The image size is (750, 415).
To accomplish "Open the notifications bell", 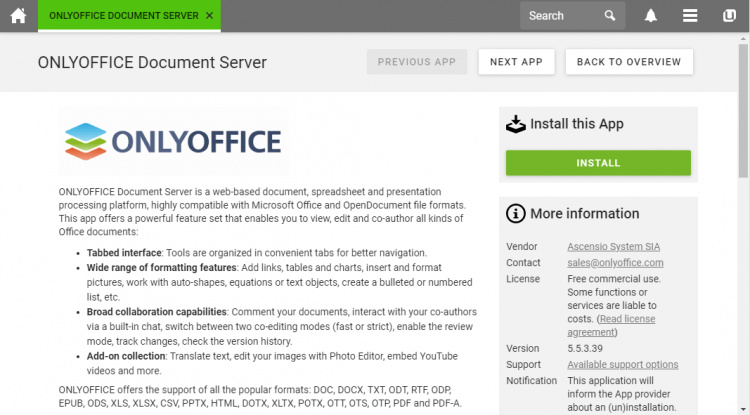I will (x=651, y=16).
